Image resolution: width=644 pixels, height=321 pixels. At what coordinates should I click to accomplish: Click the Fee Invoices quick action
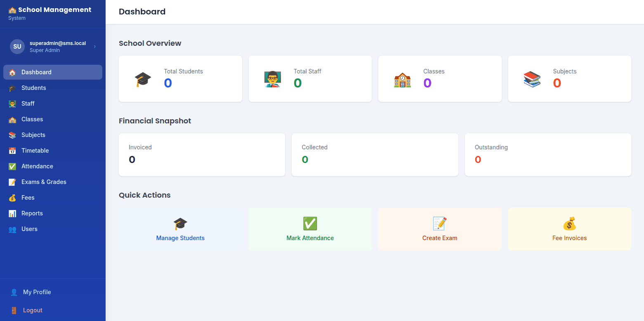pyautogui.click(x=570, y=229)
